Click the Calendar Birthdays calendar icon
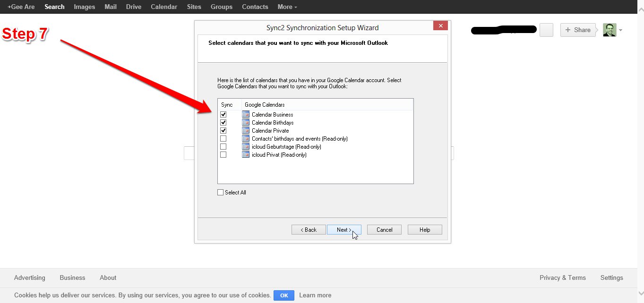The width and height of the screenshot is (644, 303). point(245,122)
